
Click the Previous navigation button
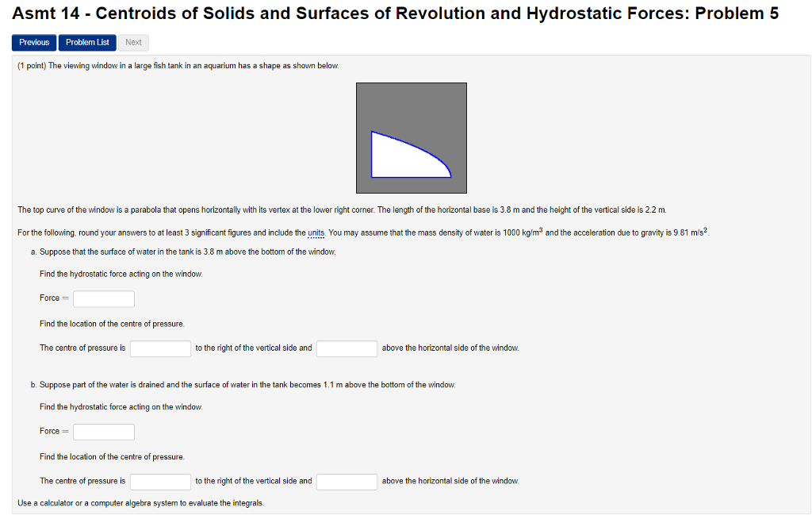coord(33,42)
